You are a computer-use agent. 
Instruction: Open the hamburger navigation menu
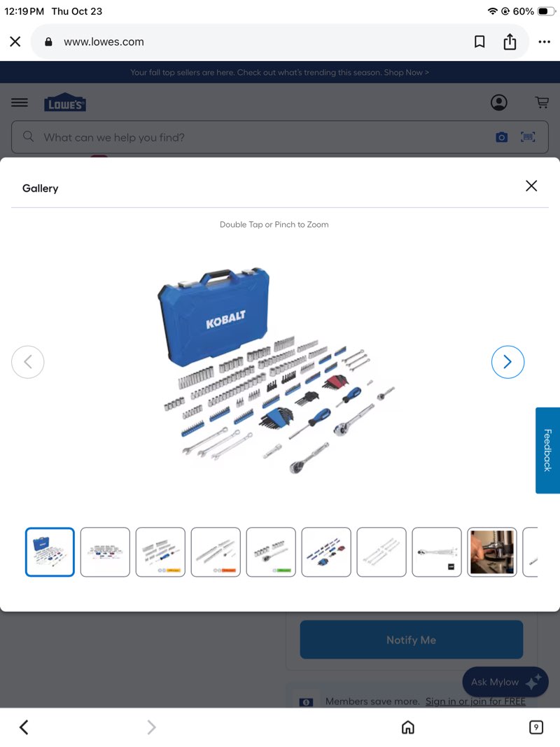(x=20, y=102)
